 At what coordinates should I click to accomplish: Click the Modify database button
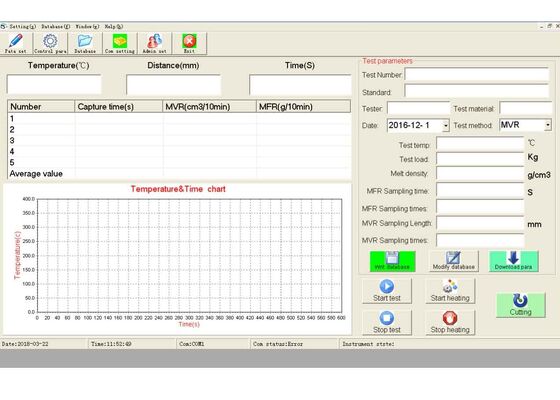[x=454, y=261]
